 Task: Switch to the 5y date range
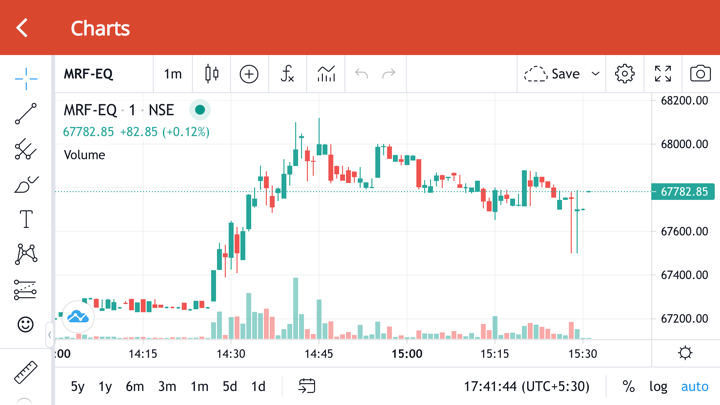78,387
